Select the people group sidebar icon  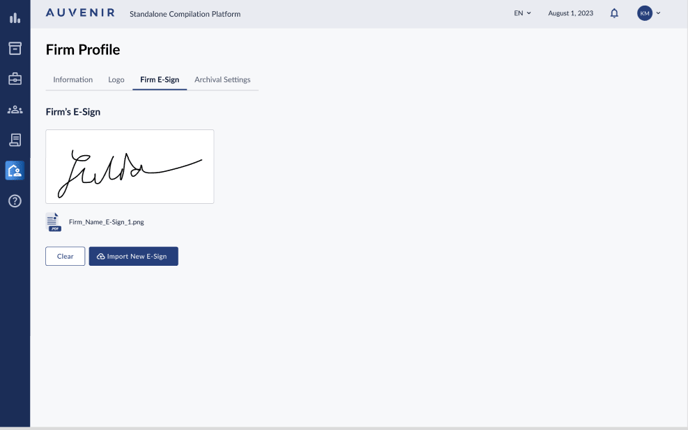[x=15, y=109]
